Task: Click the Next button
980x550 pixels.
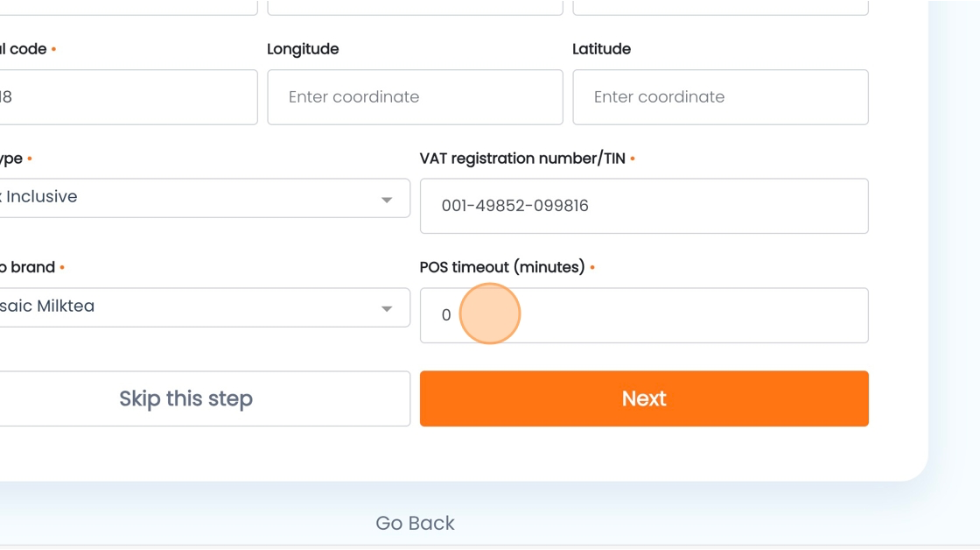Action: tap(644, 398)
